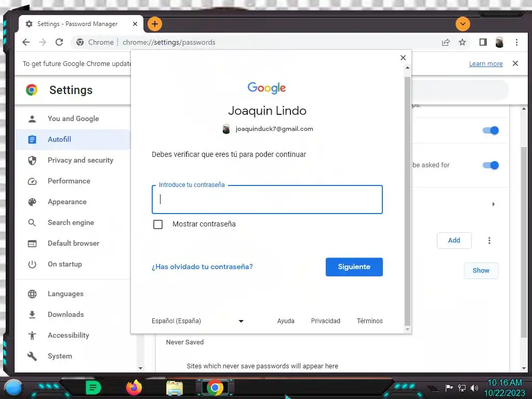Expand the row with right arrow
Screen dimensions: 532x399
click(x=494, y=204)
